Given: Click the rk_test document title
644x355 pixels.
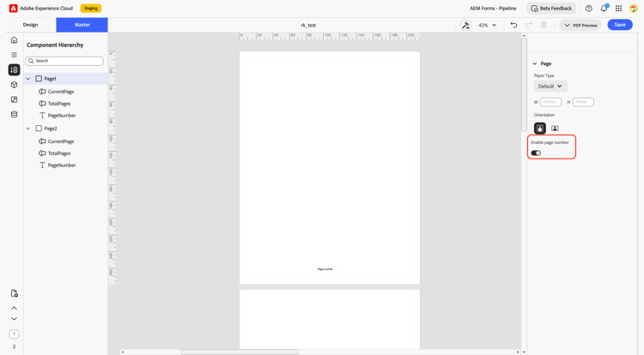Looking at the screenshot, I should [308, 25].
